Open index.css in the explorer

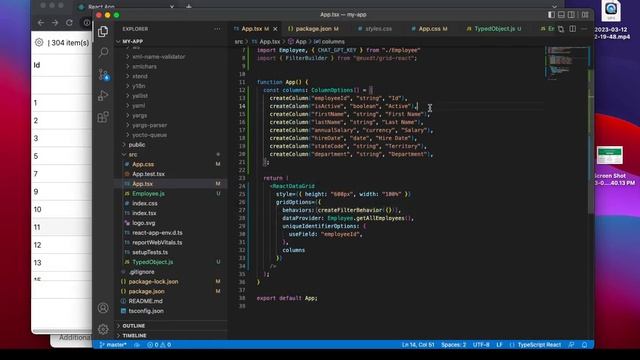[144, 204]
